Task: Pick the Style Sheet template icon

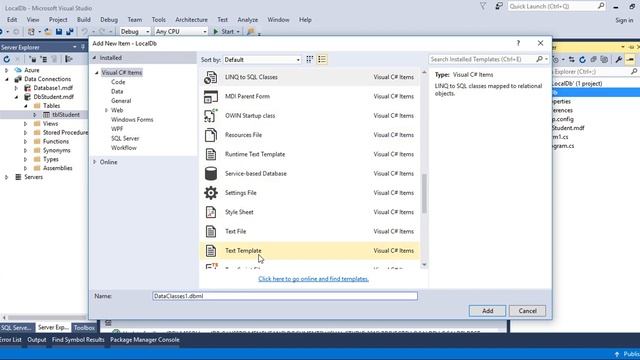Action: point(211,212)
